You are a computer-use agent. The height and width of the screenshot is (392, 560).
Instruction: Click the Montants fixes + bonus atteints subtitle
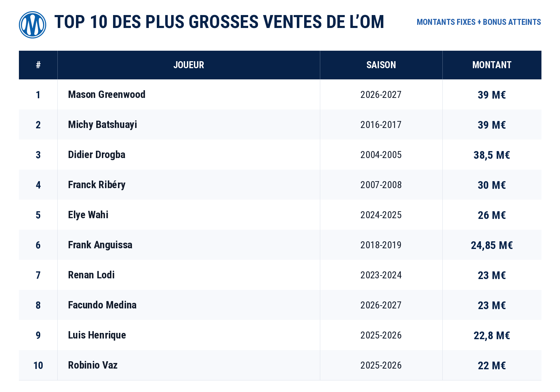(x=479, y=22)
